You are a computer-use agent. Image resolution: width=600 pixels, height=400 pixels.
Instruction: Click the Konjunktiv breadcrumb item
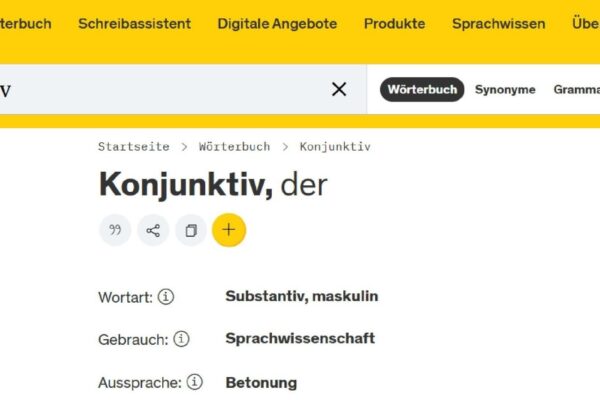[x=335, y=146]
